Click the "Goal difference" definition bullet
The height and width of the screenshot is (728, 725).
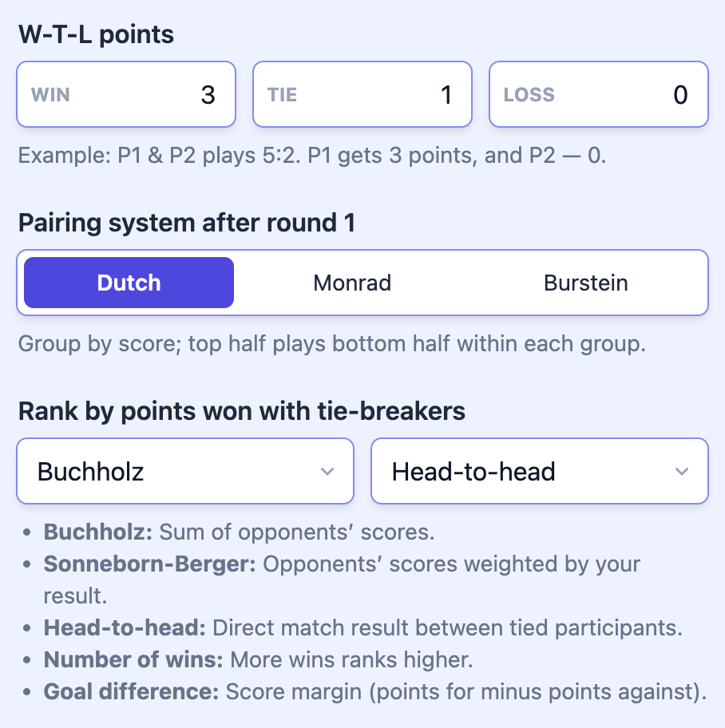click(x=374, y=691)
